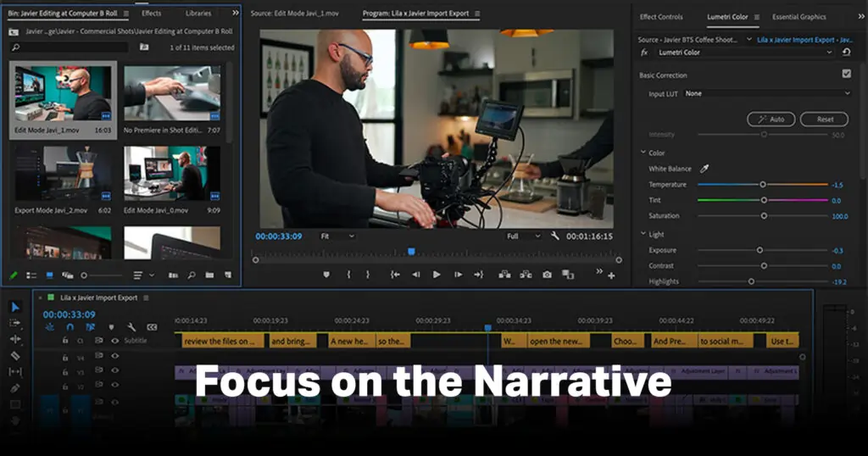Switch the bin to list view

coord(31,275)
